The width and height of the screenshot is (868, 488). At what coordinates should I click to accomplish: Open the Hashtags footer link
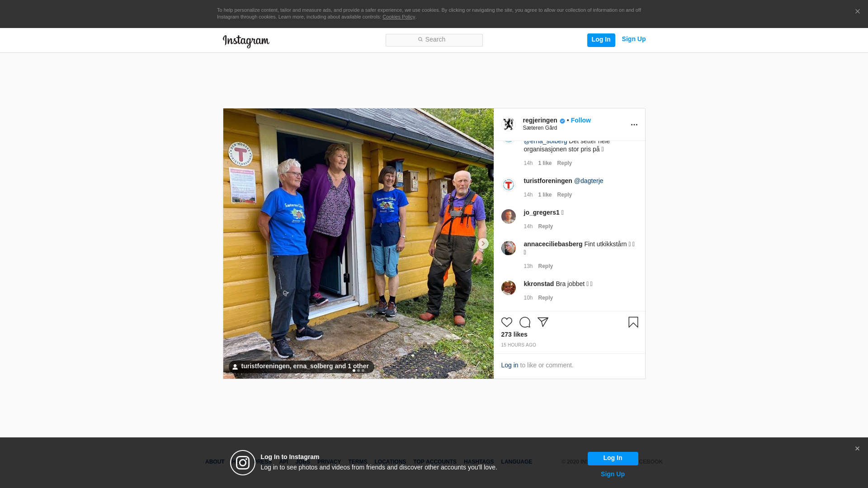pyautogui.click(x=478, y=462)
